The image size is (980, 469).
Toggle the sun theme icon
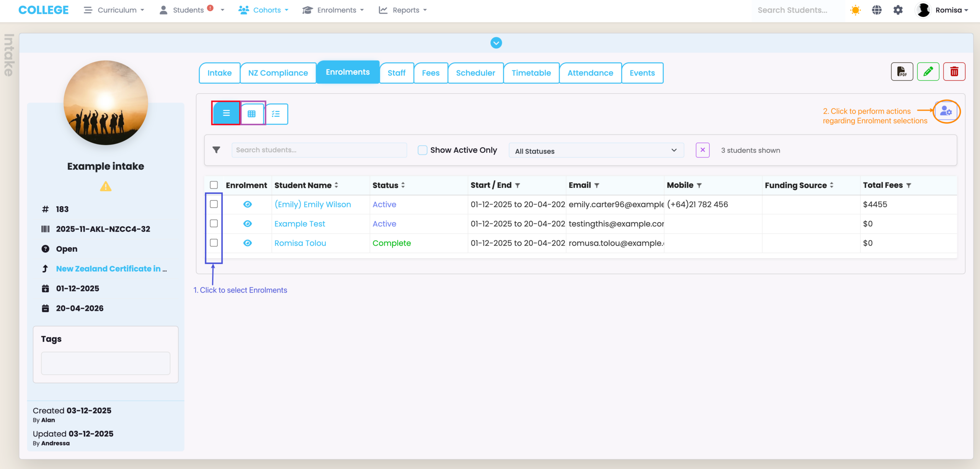pos(855,10)
